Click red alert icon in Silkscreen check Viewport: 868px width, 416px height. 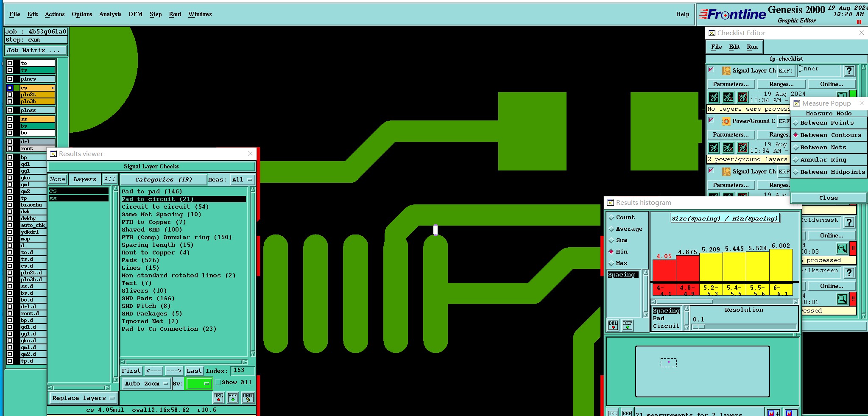[x=853, y=299]
